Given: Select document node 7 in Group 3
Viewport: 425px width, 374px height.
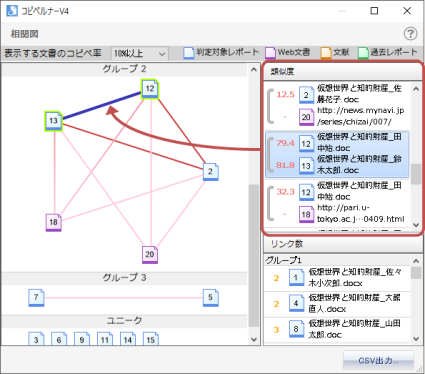Looking at the screenshot, I should click(36, 298).
